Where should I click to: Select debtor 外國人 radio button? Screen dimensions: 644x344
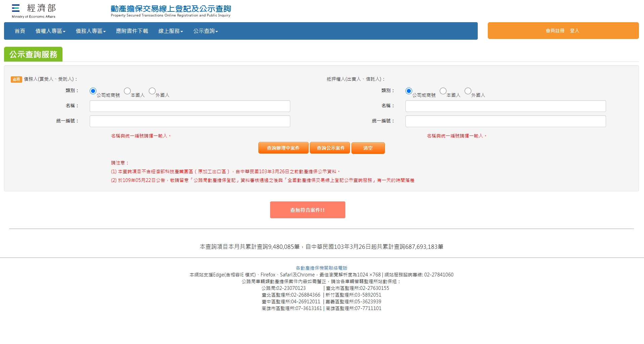(x=152, y=91)
